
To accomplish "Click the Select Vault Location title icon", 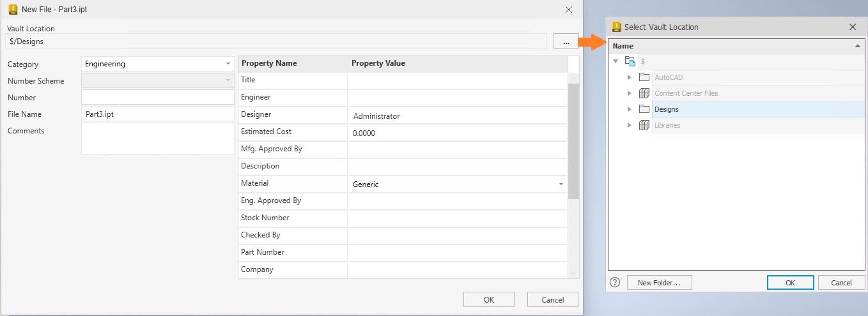I will (617, 27).
